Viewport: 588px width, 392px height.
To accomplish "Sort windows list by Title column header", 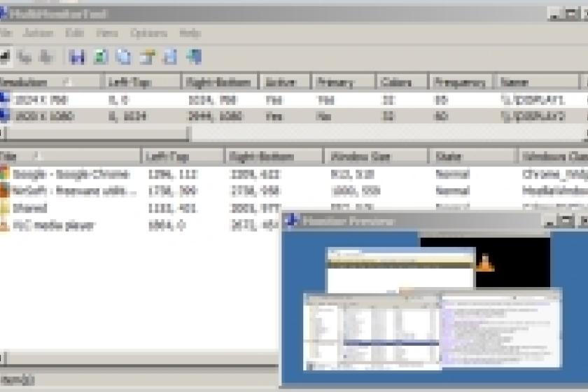I will pyautogui.click(x=70, y=156).
